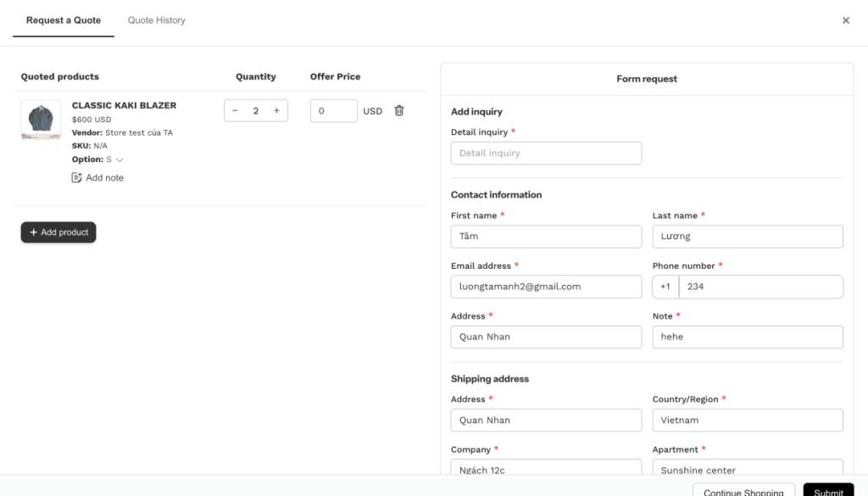Screen dimensions: 868x496
Task: Click the Shipping address section heading
Action: (x=490, y=379)
